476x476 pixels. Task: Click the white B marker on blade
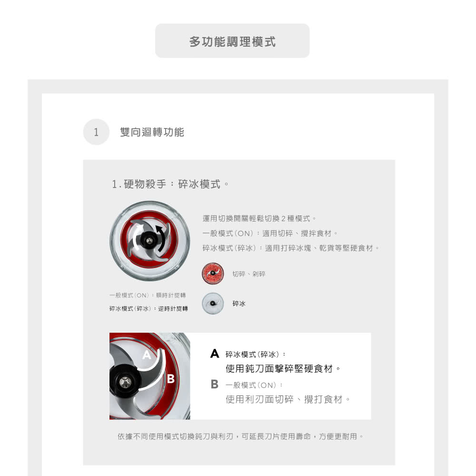[x=171, y=378]
